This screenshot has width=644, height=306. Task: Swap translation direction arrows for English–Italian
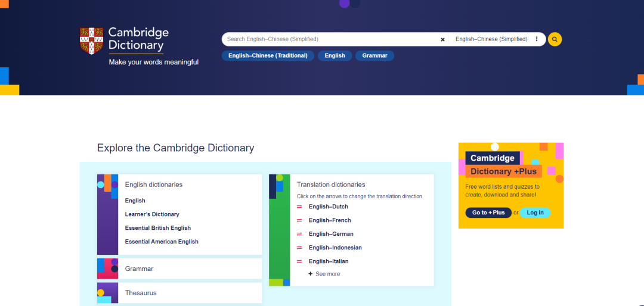(x=299, y=261)
